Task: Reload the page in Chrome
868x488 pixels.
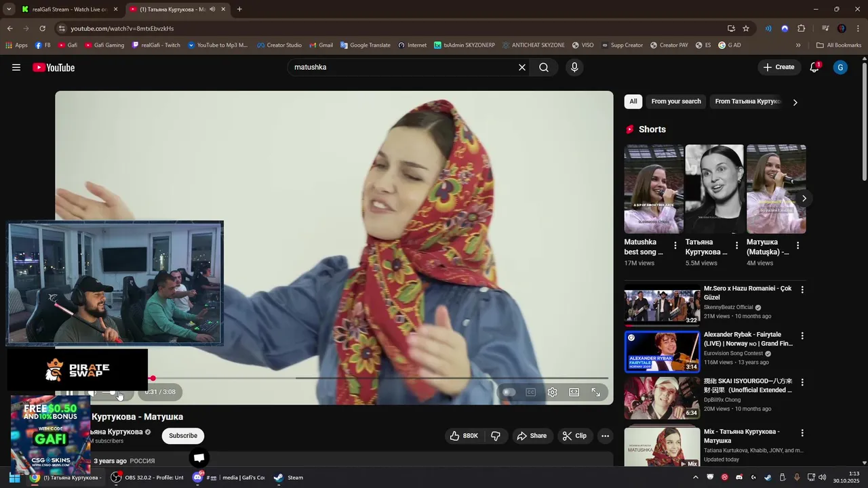Action: tap(42, 28)
